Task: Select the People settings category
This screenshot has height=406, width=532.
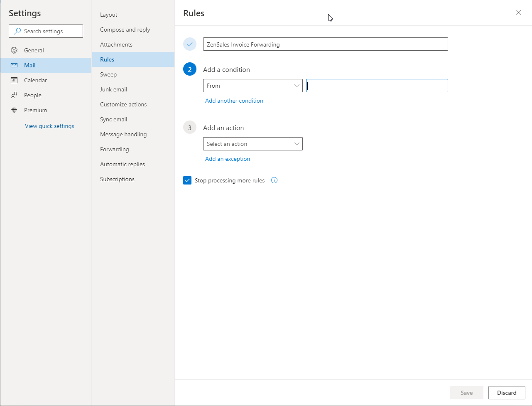Action: [x=46, y=95]
